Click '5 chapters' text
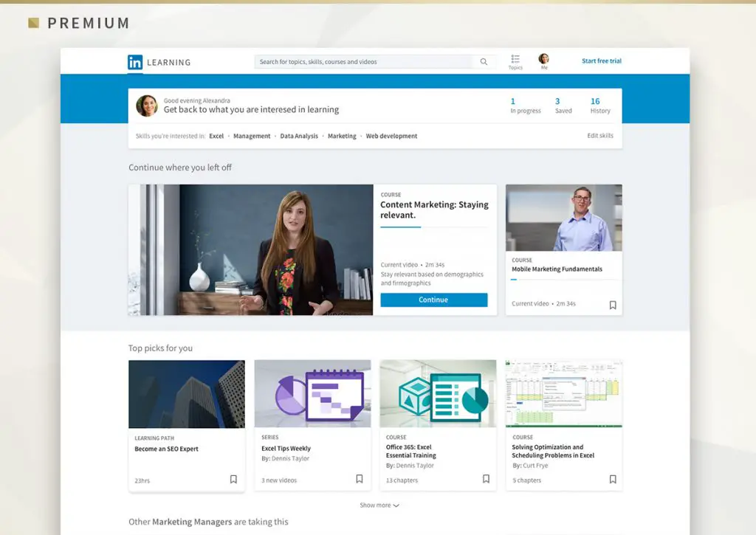 pyautogui.click(x=526, y=480)
